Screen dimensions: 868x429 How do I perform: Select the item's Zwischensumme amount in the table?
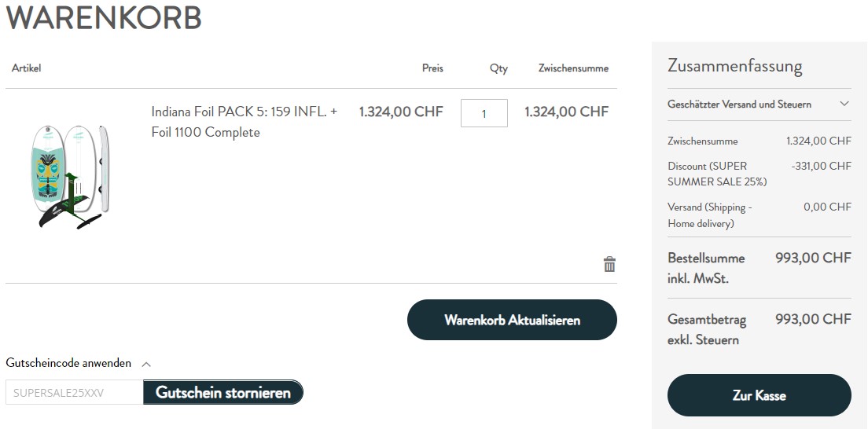coord(566,112)
